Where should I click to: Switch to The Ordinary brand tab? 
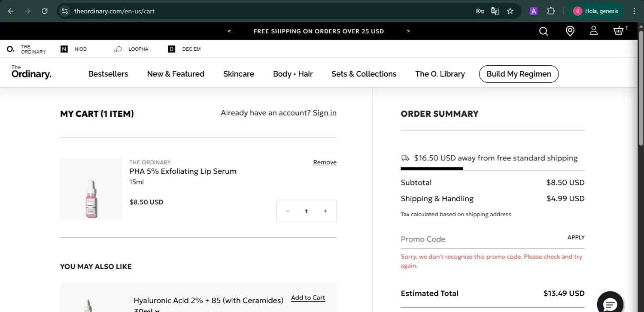[x=26, y=49]
